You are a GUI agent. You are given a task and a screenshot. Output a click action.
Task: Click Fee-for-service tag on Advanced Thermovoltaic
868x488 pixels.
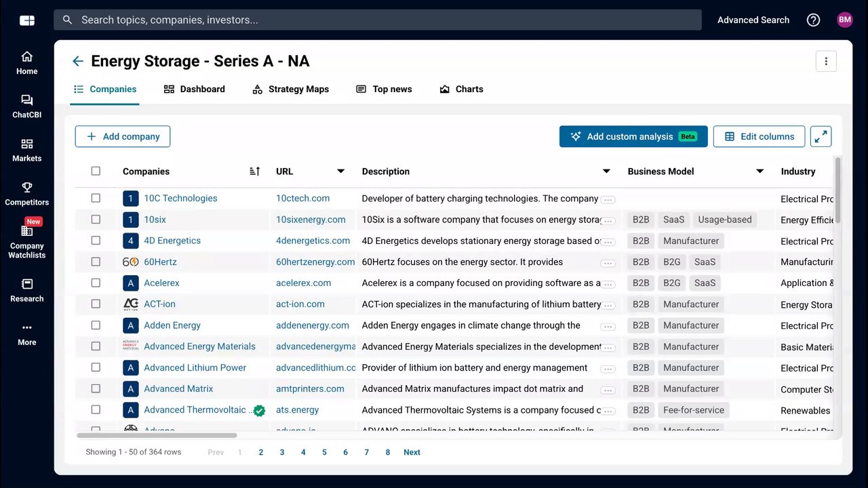[x=694, y=410]
